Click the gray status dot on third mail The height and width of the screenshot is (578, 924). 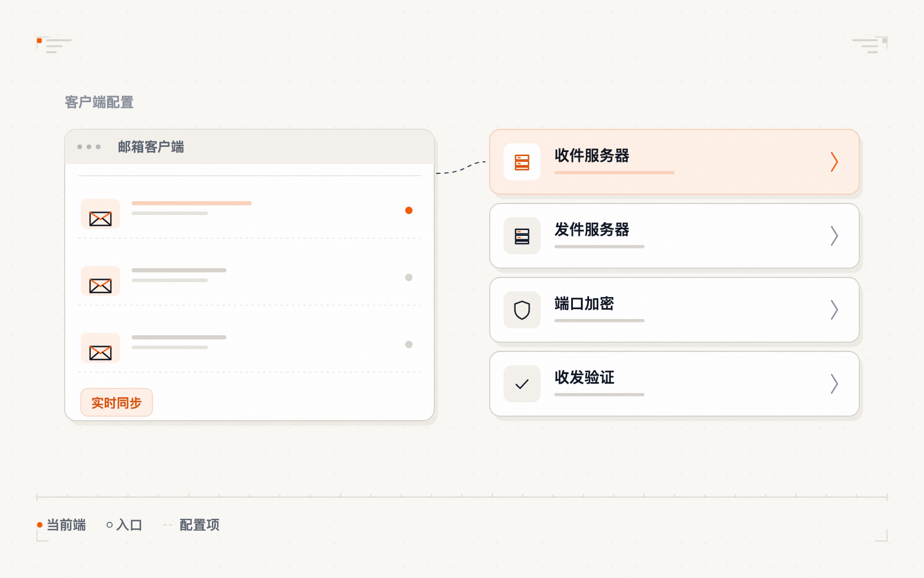coord(409,344)
